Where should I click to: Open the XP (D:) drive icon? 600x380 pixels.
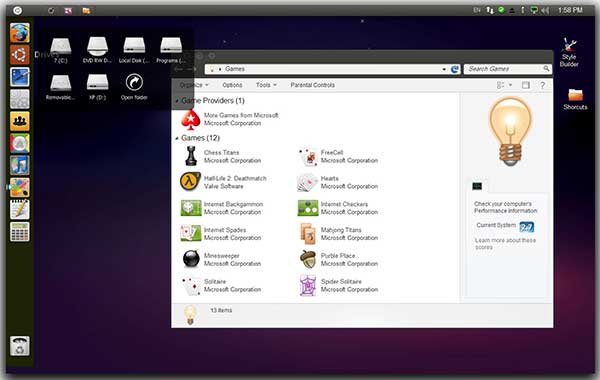97,82
